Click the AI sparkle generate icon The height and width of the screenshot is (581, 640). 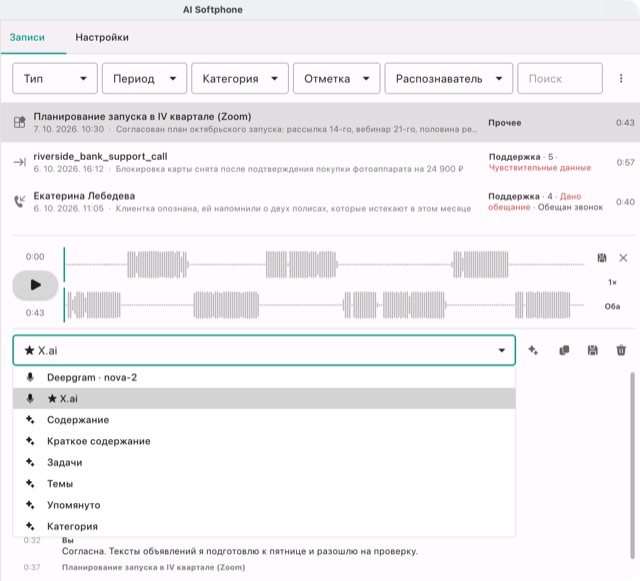pos(533,350)
